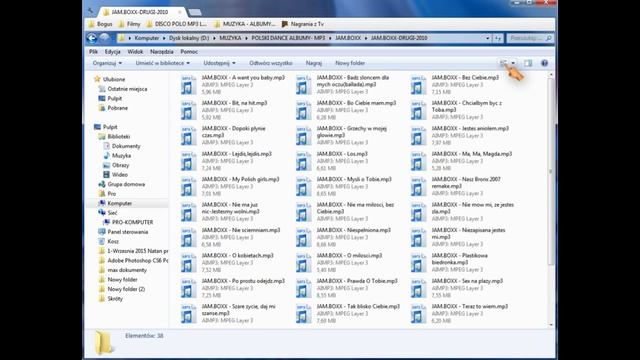Select Skróty folder in sidebar
640x360 pixels.
115,298
